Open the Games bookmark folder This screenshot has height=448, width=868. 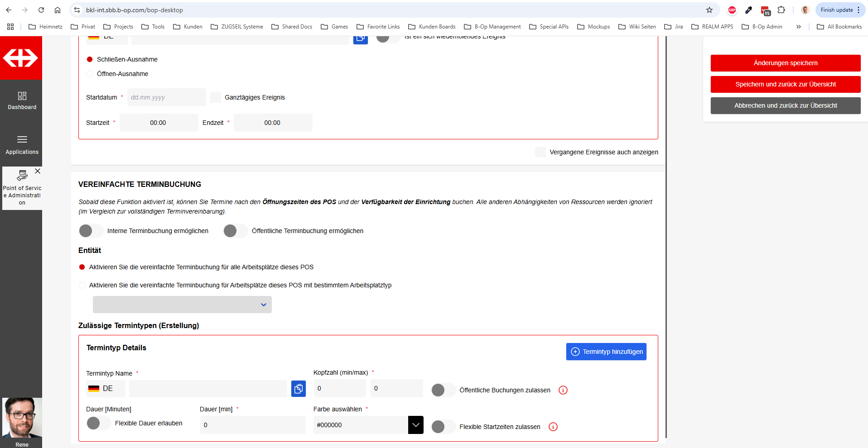click(334, 27)
